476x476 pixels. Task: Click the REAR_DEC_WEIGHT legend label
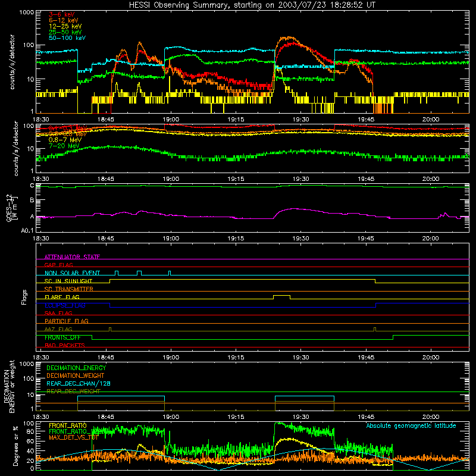[x=73, y=392]
